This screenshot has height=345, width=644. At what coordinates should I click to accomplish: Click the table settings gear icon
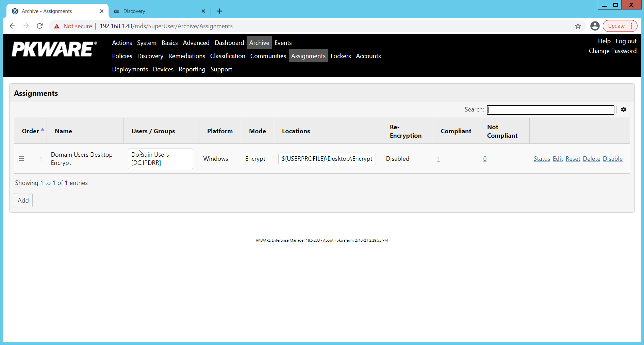pos(623,109)
